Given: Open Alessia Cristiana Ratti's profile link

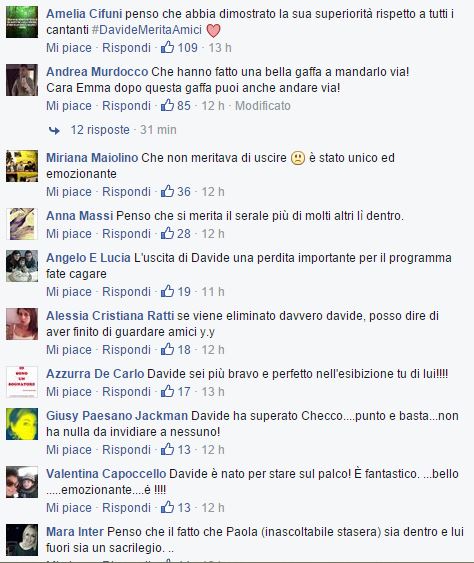Looking at the screenshot, I should pyautogui.click(x=110, y=316).
